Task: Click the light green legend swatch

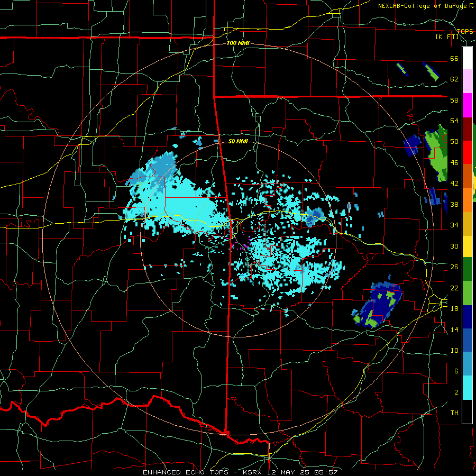Action: [x=467, y=293]
